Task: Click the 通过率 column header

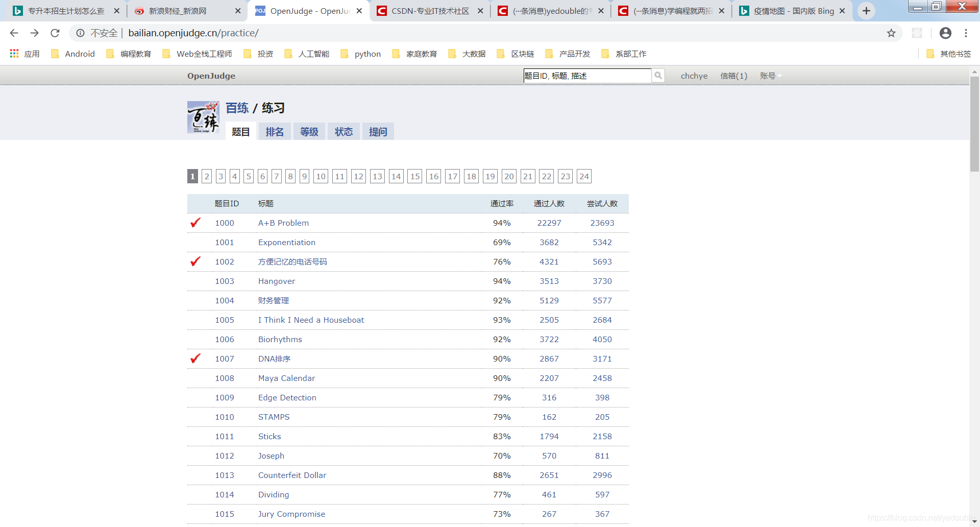Action: click(502, 203)
